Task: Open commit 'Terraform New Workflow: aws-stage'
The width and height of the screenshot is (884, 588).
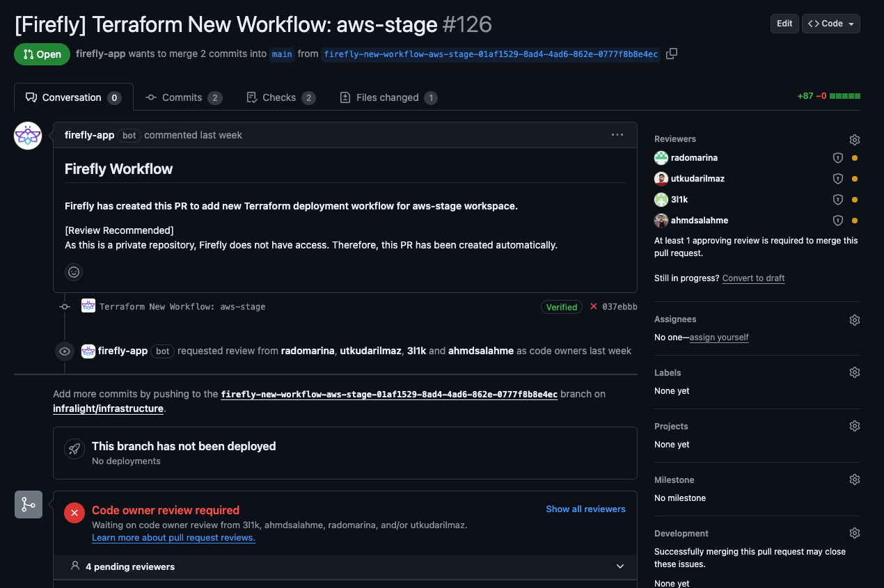Action: point(182,307)
